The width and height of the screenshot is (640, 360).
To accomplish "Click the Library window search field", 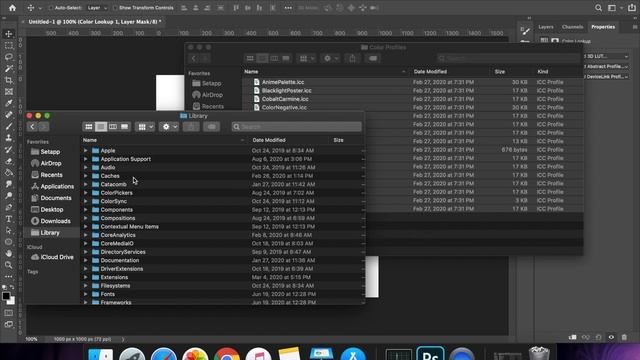I will pyautogui.click(x=296, y=127).
